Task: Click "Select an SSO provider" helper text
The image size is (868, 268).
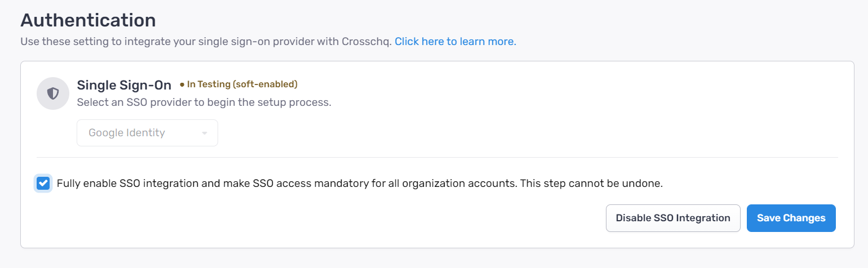Action: pyautogui.click(x=204, y=103)
